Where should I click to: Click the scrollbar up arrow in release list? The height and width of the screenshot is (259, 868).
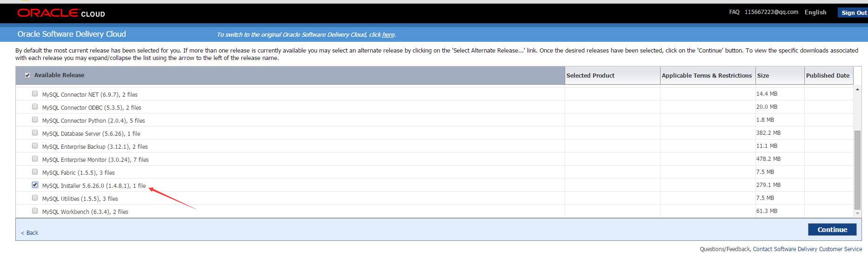(857, 89)
